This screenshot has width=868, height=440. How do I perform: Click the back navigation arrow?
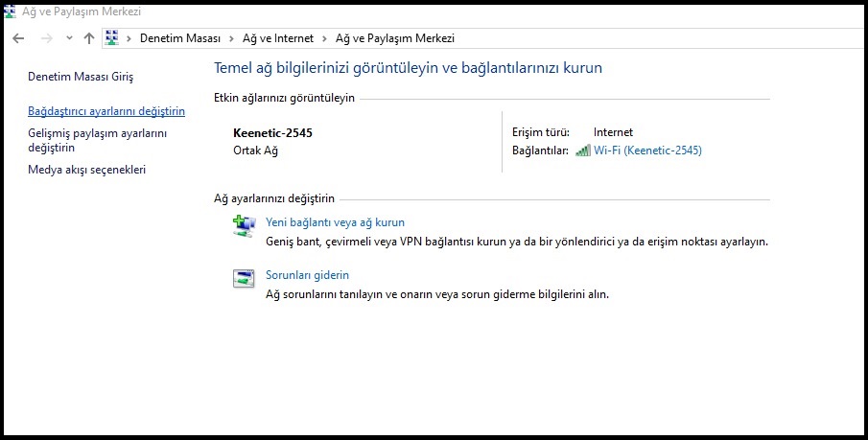click(x=18, y=38)
